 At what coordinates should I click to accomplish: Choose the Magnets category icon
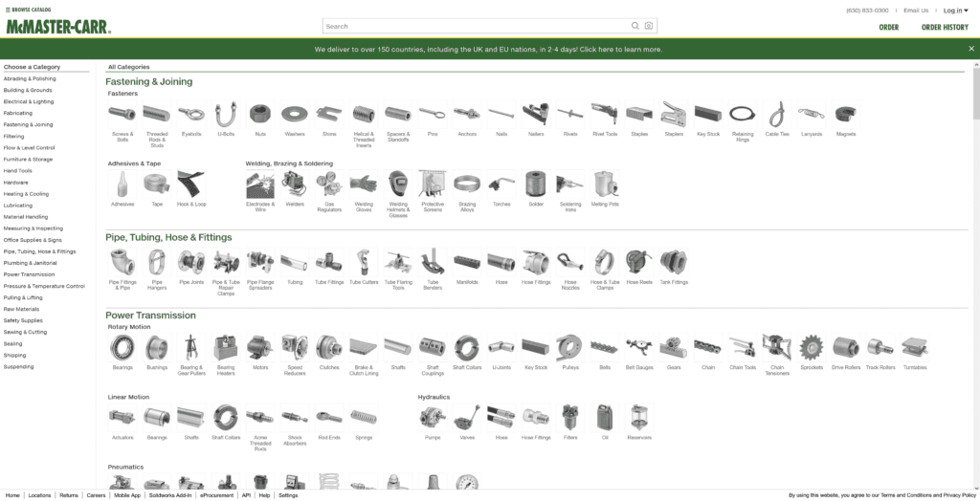point(846,115)
